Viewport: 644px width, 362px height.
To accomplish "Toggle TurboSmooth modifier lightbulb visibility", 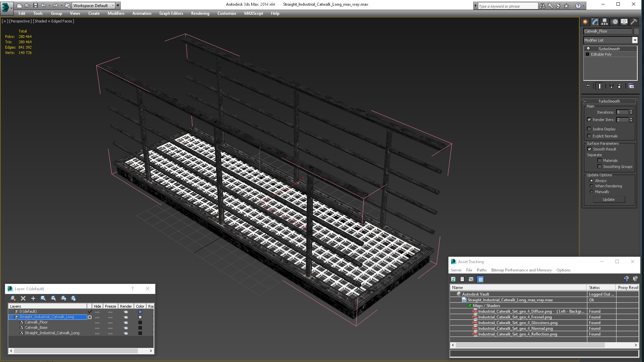I will coord(588,49).
